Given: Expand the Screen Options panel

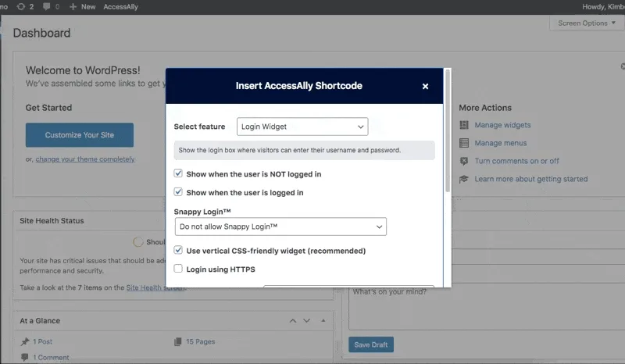Looking at the screenshot, I should [x=587, y=23].
